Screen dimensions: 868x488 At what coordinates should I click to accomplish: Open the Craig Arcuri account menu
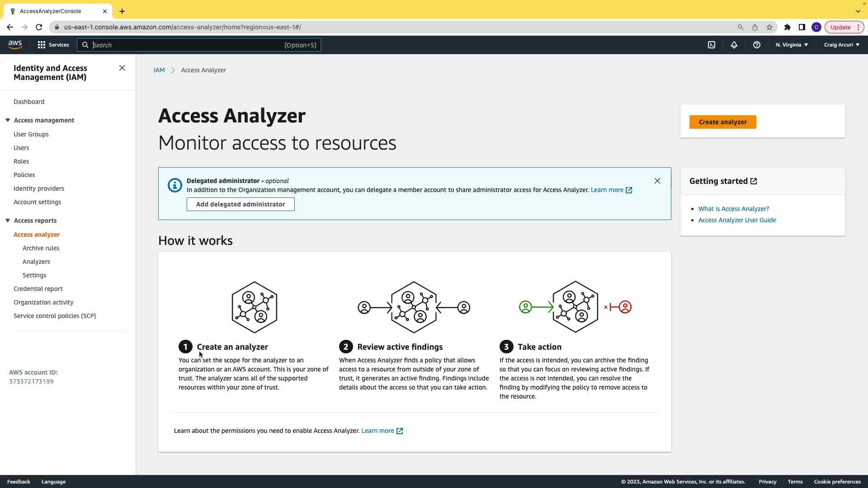click(841, 45)
